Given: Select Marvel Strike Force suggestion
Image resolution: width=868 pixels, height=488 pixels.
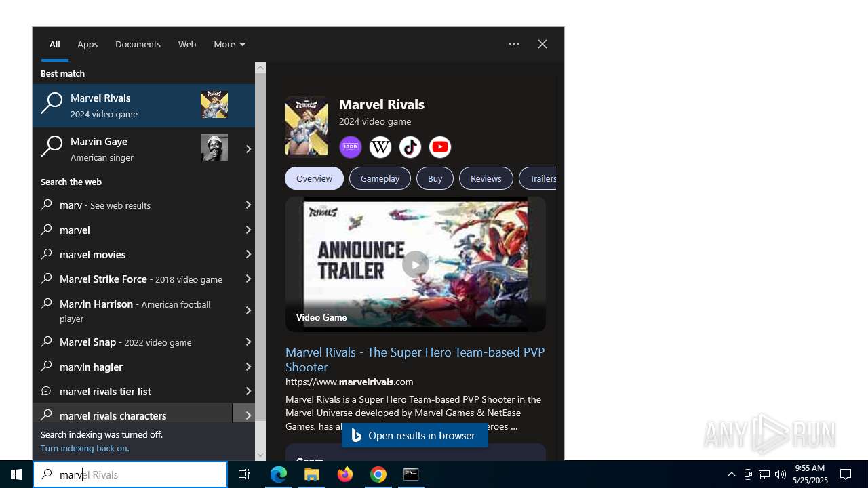Looking at the screenshot, I should click(132, 279).
